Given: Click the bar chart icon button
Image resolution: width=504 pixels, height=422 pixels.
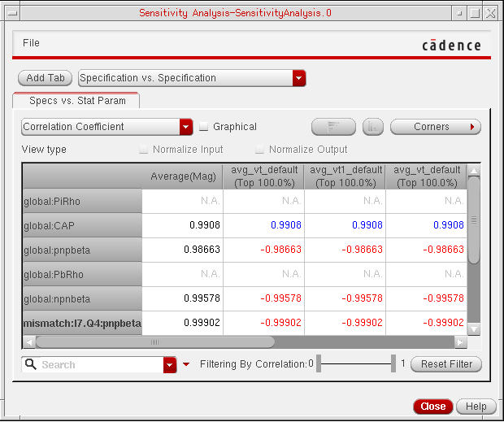Looking at the screenshot, I should tap(373, 127).
